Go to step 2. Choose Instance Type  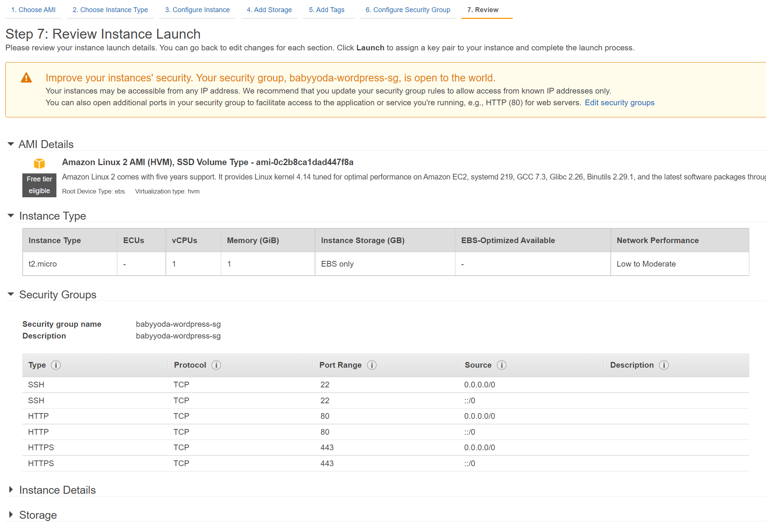[110, 10]
